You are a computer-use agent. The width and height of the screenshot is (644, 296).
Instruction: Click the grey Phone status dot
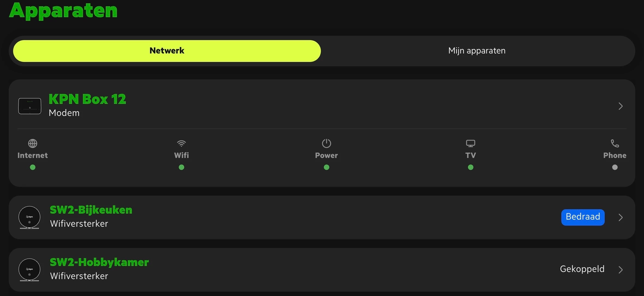pyautogui.click(x=615, y=167)
